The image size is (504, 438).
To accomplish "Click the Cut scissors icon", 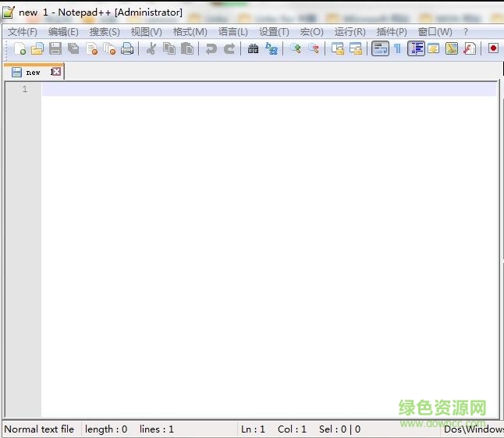I will click(x=151, y=48).
